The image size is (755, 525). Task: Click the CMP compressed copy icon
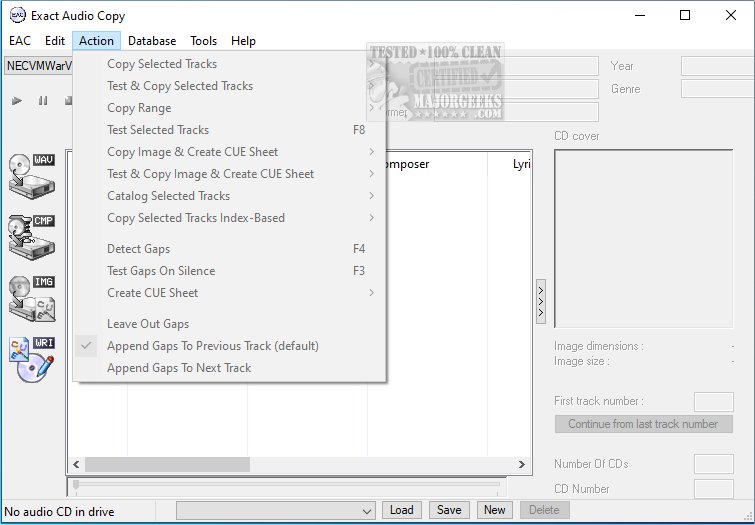(x=32, y=237)
